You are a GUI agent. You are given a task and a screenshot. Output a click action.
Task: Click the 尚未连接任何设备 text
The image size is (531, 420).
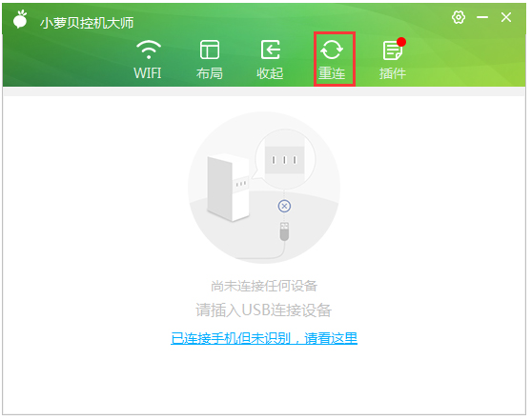pyautogui.click(x=264, y=286)
